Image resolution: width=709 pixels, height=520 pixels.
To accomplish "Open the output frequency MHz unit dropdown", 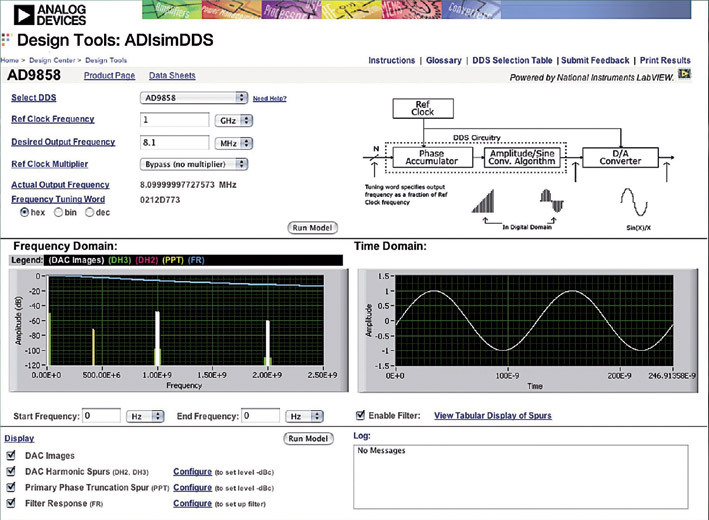I will click(234, 143).
